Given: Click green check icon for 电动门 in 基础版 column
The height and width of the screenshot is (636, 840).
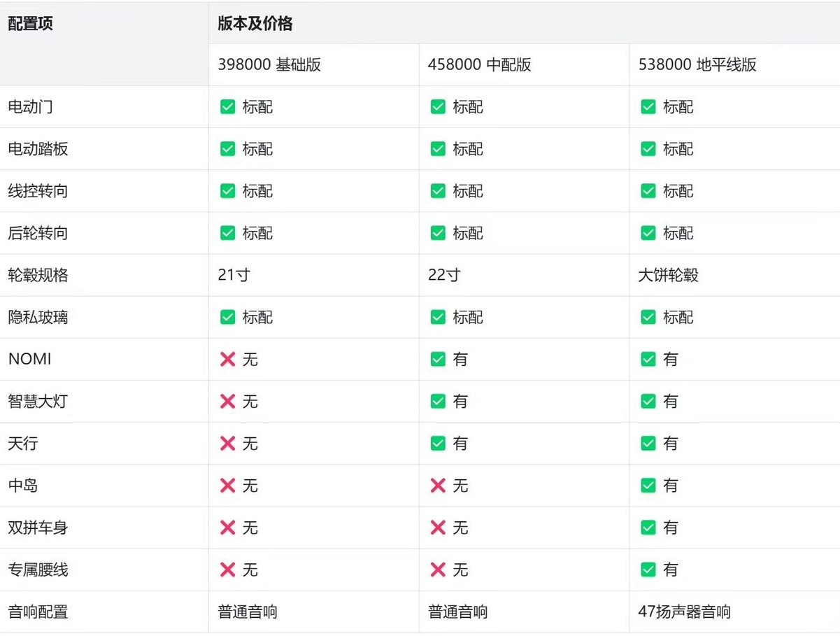Looking at the screenshot, I should [227, 107].
